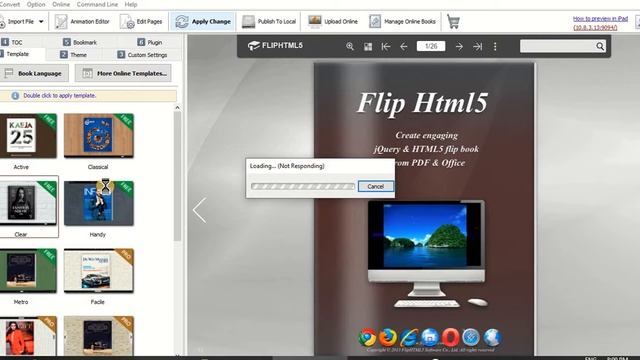Click the template list vertical scrollbar

177,176
